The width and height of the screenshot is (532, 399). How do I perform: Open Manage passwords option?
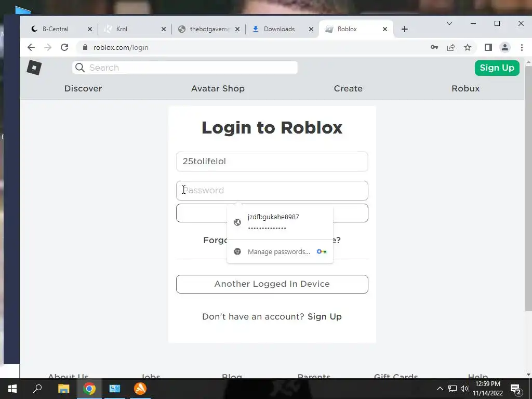click(x=280, y=251)
